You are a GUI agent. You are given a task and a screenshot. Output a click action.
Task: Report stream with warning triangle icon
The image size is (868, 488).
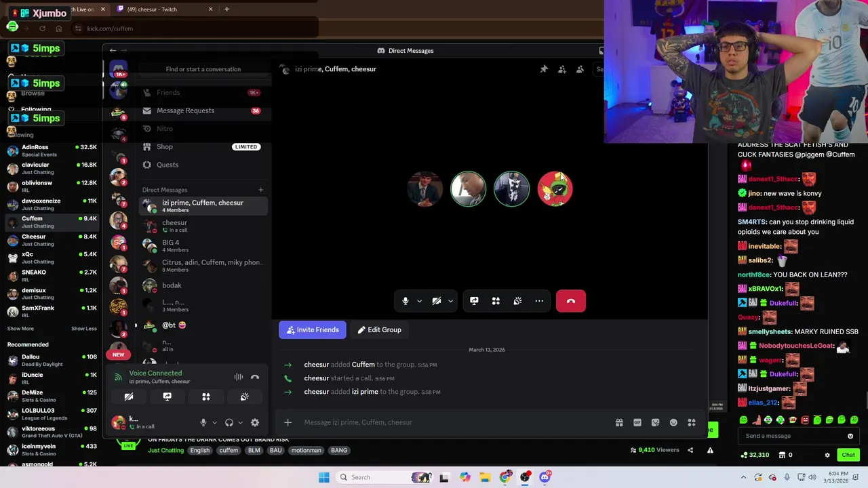pyautogui.click(x=710, y=450)
